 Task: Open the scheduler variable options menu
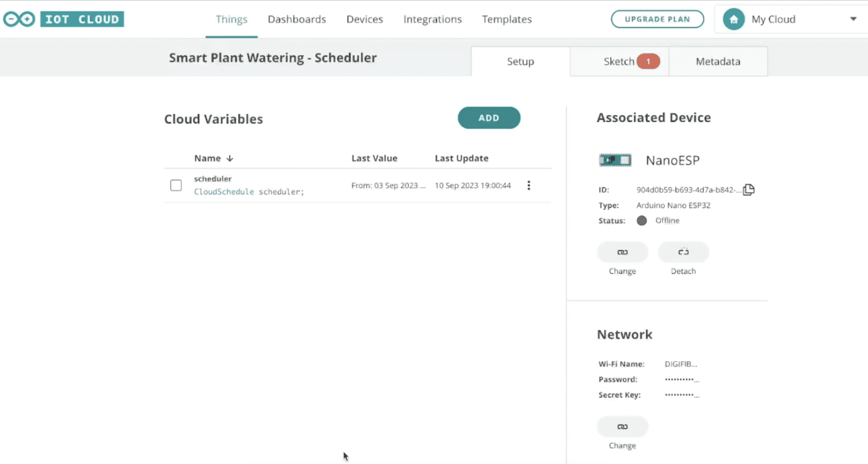529,185
